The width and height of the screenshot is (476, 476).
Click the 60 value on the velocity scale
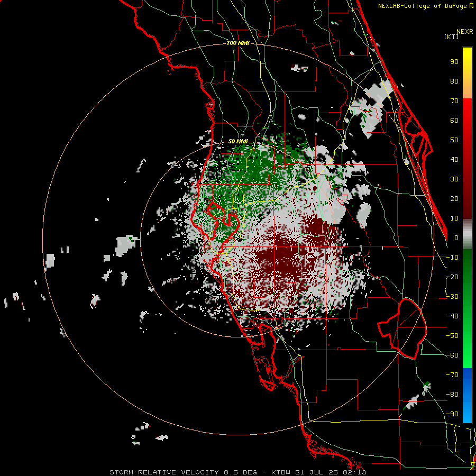pos(454,121)
